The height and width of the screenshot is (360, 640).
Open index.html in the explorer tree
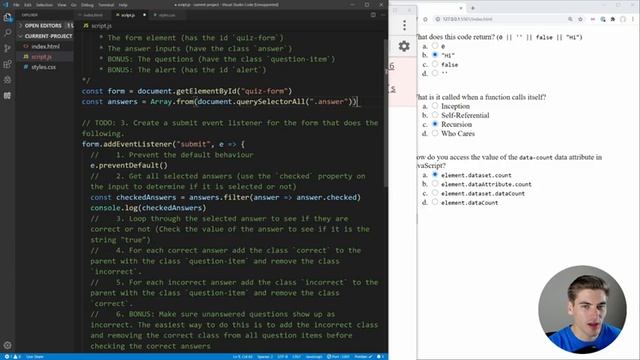45,47
